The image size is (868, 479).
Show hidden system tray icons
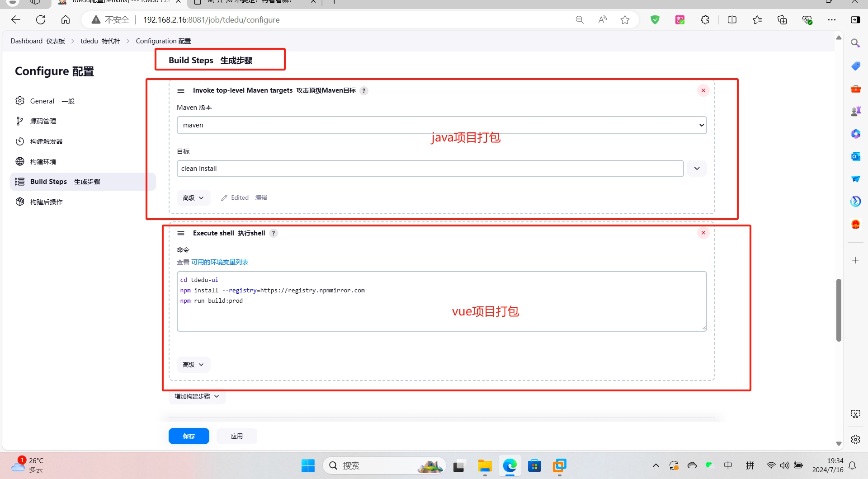(x=656, y=465)
